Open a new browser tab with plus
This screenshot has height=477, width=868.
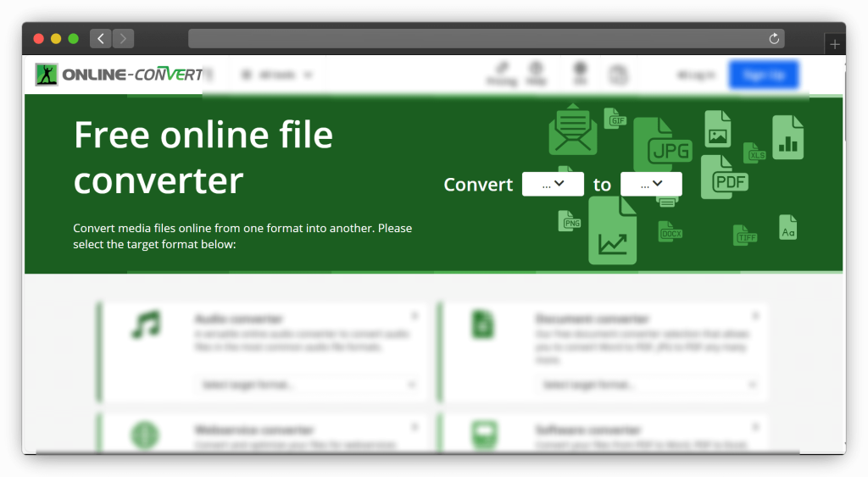click(x=835, y=45)
